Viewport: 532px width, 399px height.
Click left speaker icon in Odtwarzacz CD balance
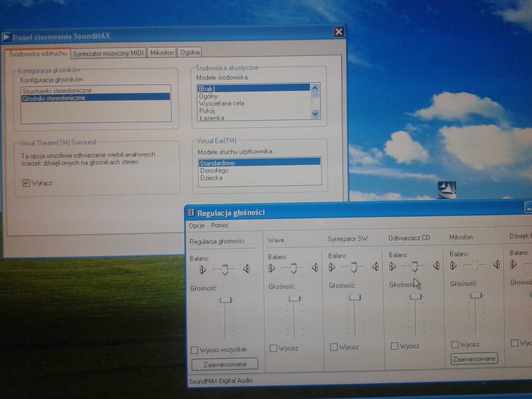(x=392, y=266)
